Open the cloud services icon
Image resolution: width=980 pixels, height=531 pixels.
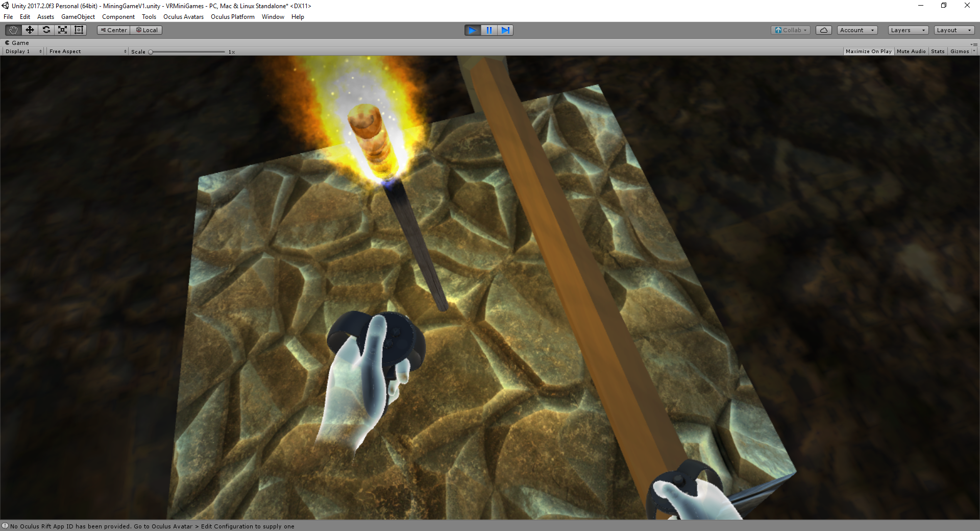point(823,30)
